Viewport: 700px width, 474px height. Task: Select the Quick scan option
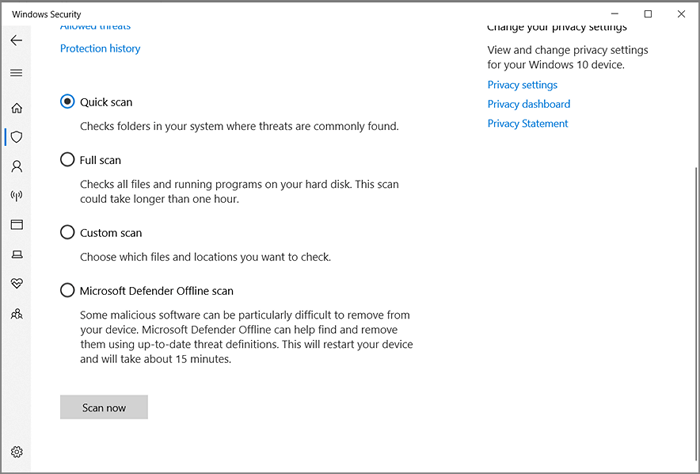point(68,102)
